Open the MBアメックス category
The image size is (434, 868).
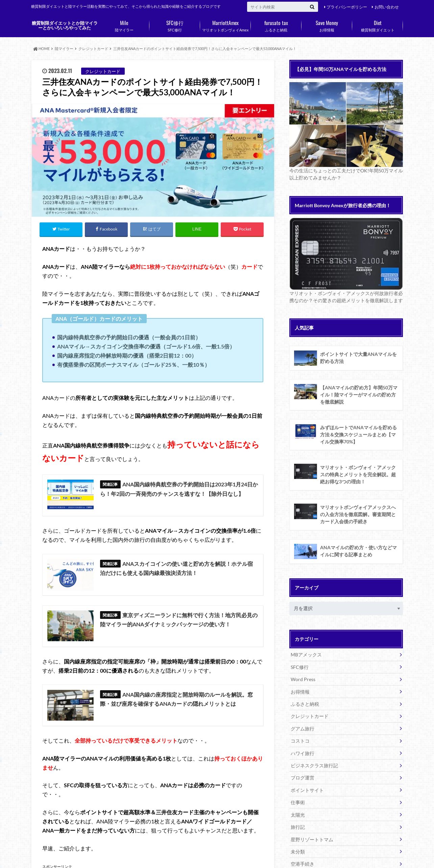click(x=346, y=655)
